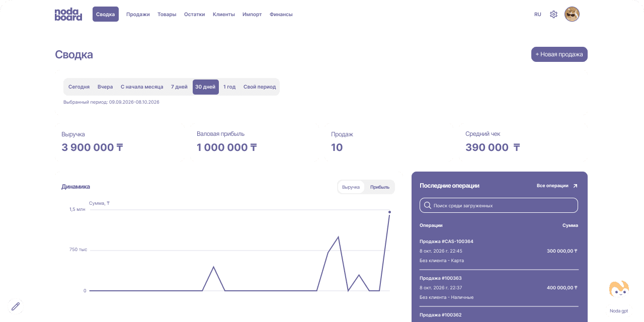Click the Noda board logo

(68, 15)
